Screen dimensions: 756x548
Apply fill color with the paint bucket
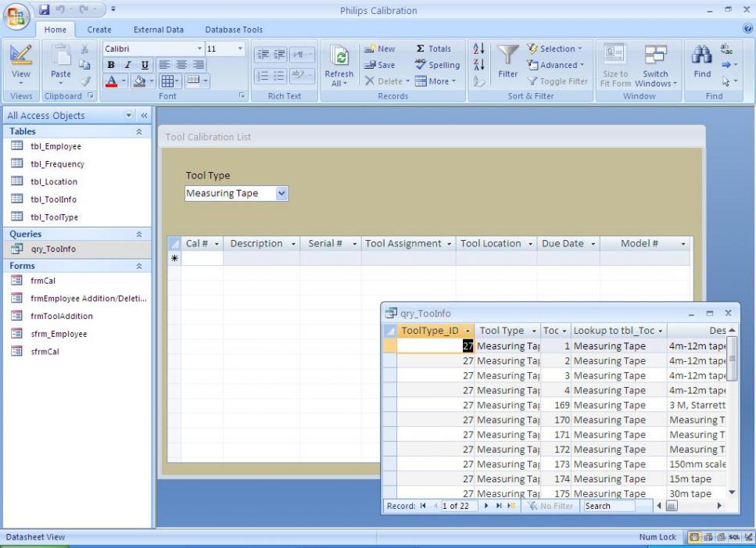[x=139, y=81]
